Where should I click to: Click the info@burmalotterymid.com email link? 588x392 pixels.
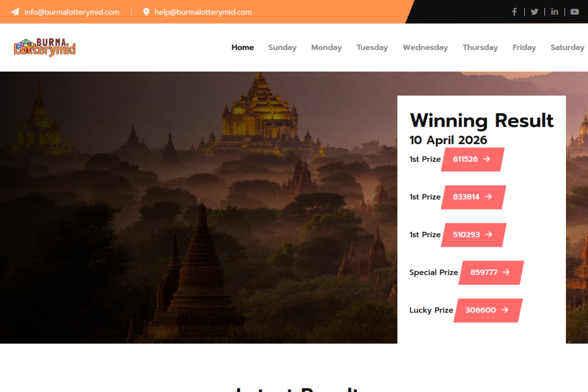coord(72,12)
